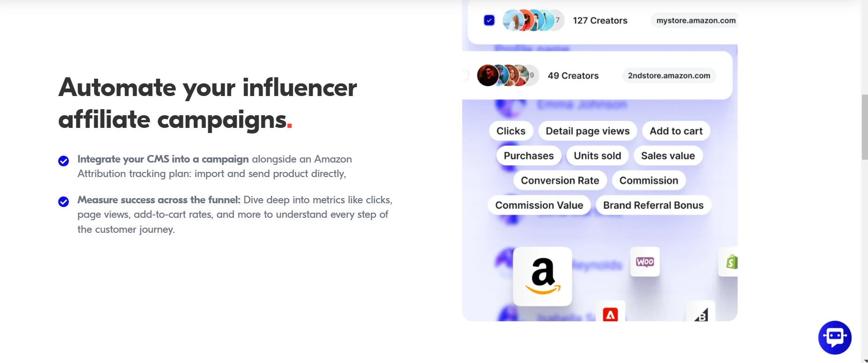Pick the Conversion Rate chip
868x363 pixels.
(x=560, y=181)
